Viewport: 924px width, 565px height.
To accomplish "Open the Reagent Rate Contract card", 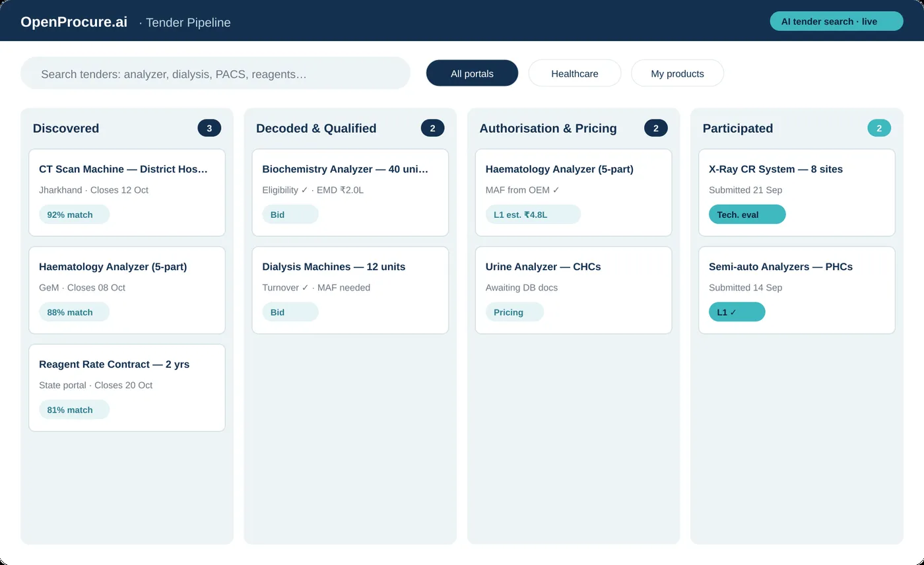I will pyautogui.click(x=127, y=388).
